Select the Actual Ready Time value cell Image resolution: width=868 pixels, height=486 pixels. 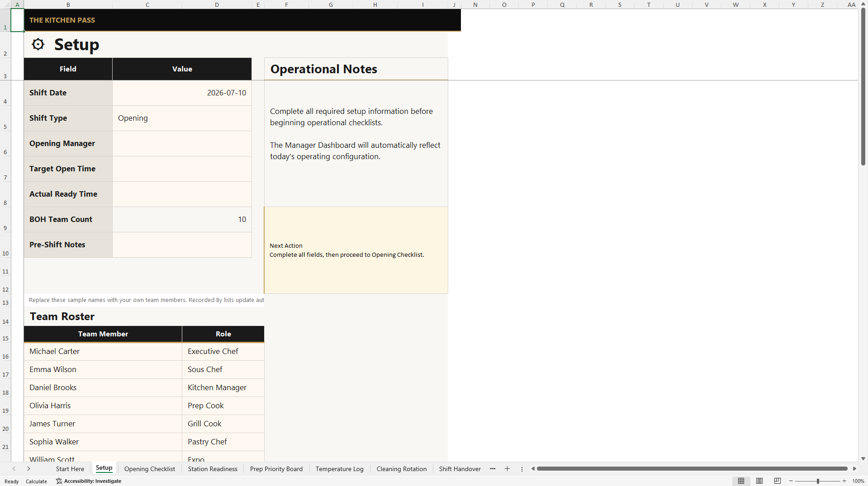(x=182, y=194)
